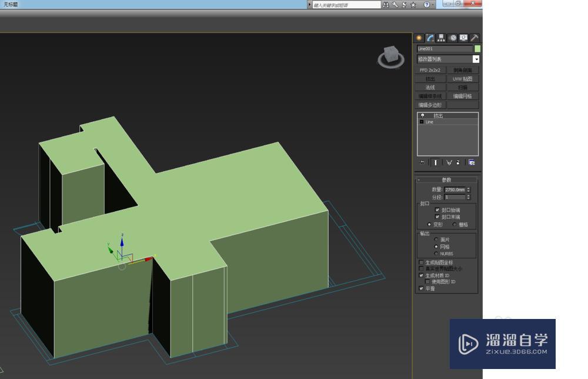Screen dimensions: 588x379
Task: Open the Motion panel tab
Action: click(x=453, y=38)
